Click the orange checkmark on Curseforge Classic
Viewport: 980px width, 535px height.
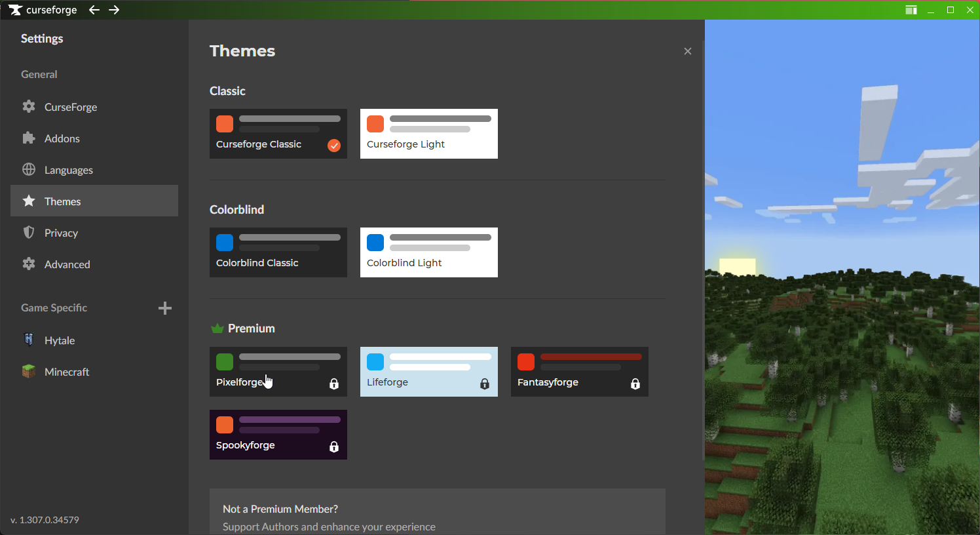tap(334, 146)
